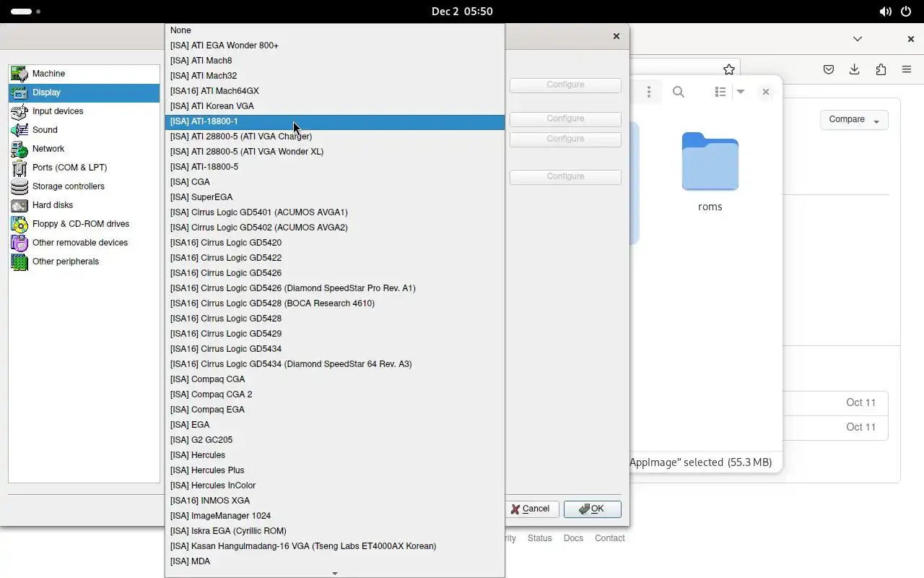Pick [ISA] Iskra EGA (Cyrillic ROM)
The width and height of the screenshot is (924, 578).
tap(335, 531)
